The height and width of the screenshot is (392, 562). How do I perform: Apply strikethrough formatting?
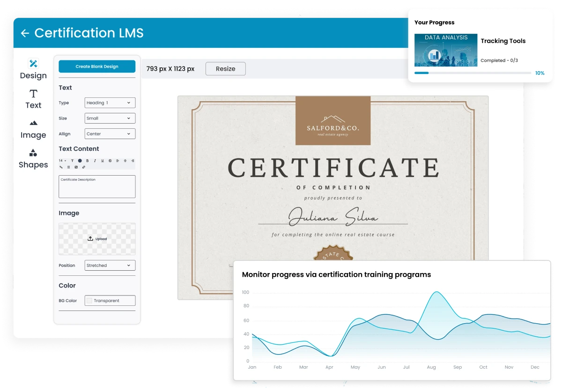[x=110, y=161]
